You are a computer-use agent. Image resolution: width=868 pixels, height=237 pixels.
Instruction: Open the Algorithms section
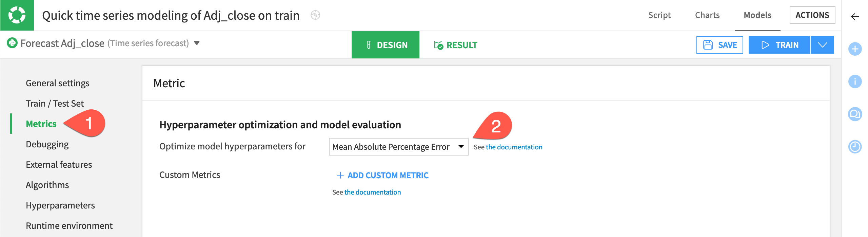tap(47, 185)
